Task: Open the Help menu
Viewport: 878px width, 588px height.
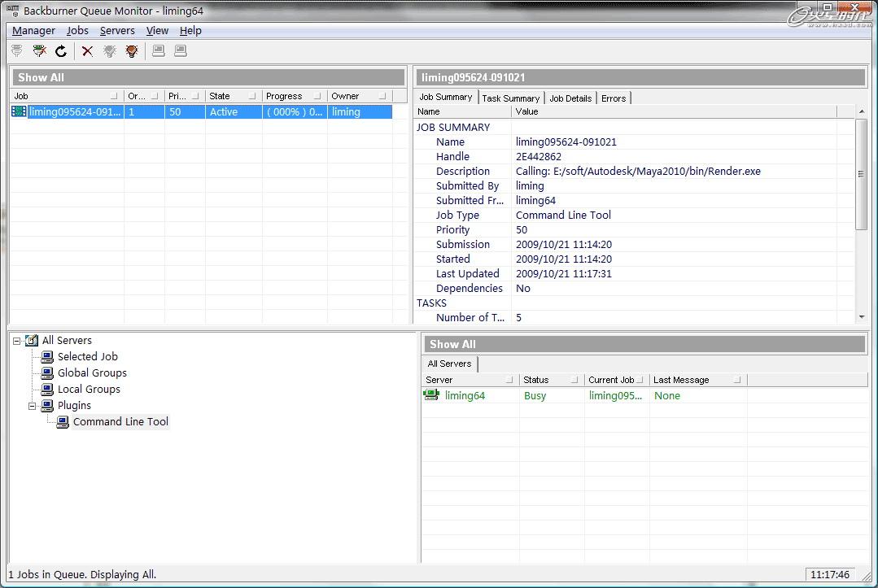Action: 190,30
